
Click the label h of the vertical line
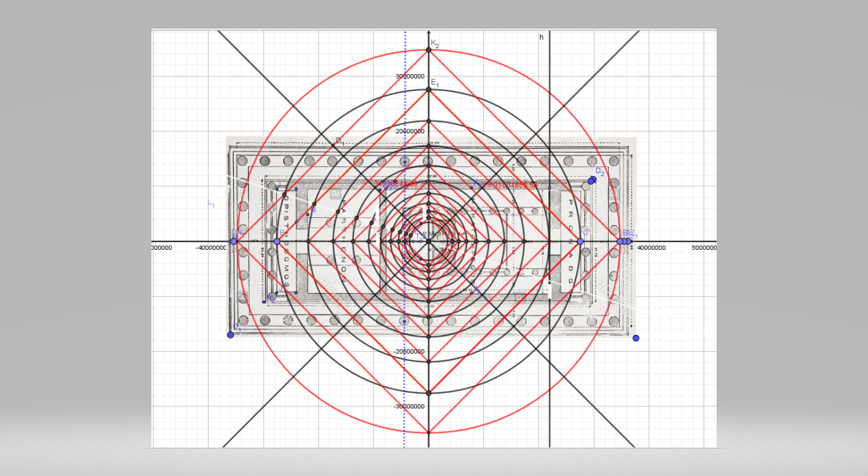point(541,38)
